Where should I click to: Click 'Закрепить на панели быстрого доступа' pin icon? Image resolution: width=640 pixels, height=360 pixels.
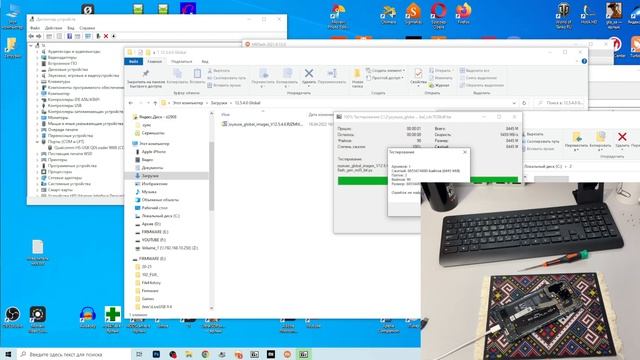[145, 74]
